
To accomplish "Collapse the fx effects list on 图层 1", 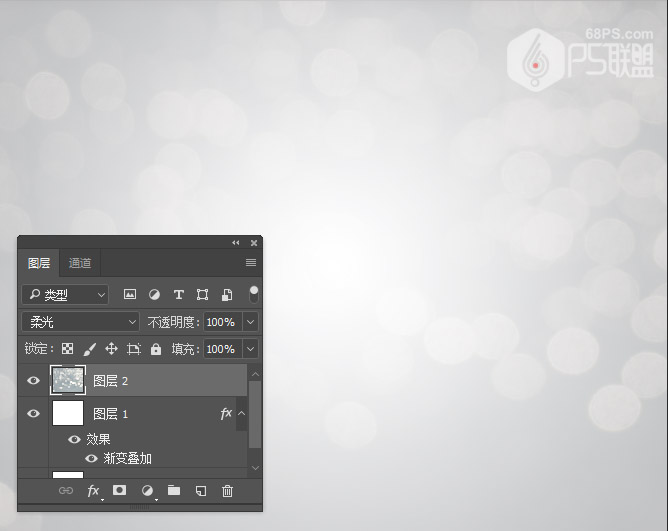I will pos(241,413).
